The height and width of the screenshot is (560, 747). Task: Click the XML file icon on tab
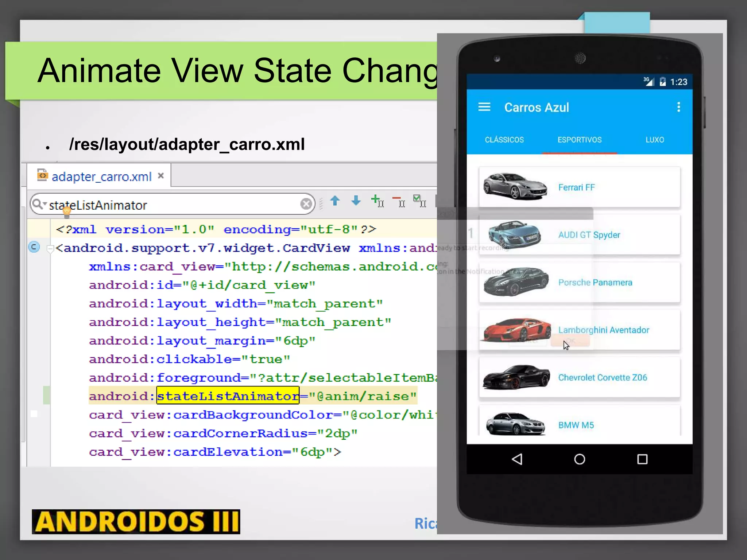pyautogui.click(x=42, y=175)
